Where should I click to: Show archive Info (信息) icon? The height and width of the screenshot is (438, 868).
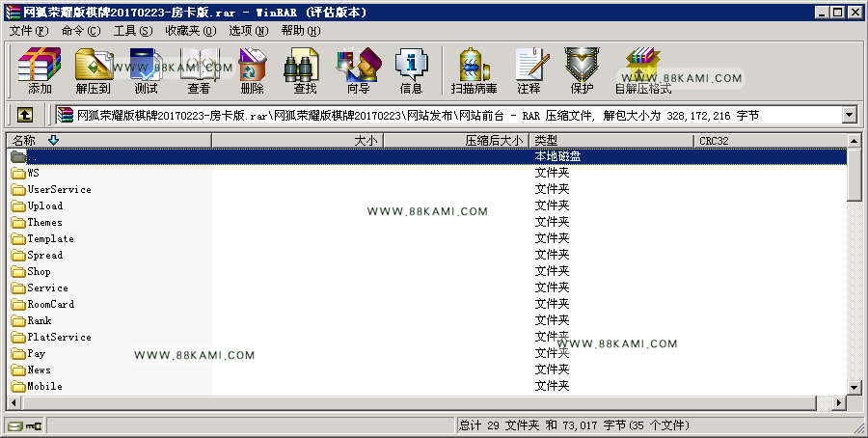pos(411,70)
